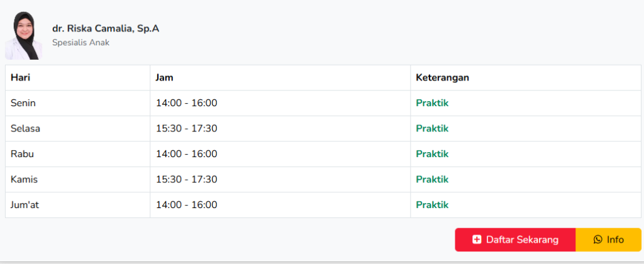Click the Hari column header

[x=21, y=77]
